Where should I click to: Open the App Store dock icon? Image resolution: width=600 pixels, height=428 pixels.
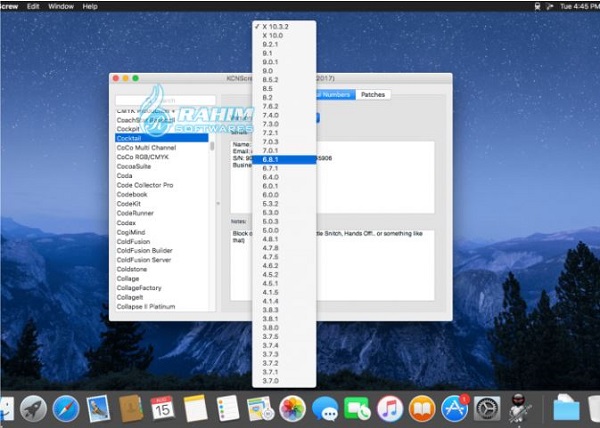(455, 408)
